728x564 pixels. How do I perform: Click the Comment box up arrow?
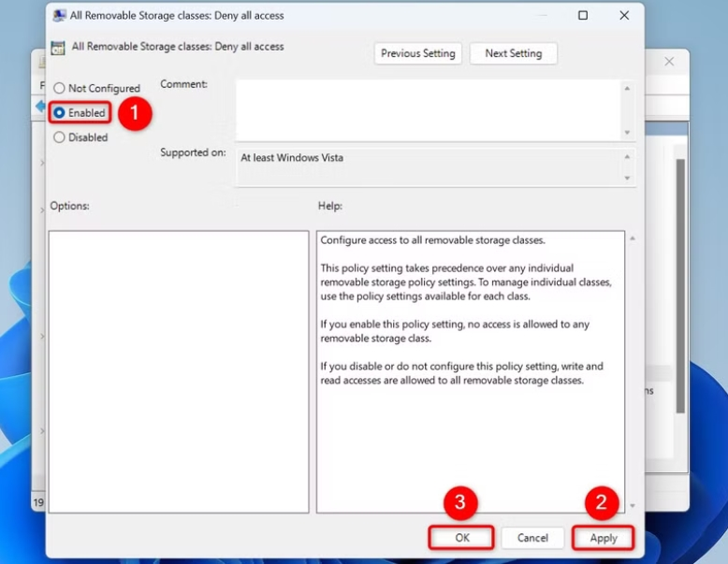pyautogui.click(x=627, y=88)
